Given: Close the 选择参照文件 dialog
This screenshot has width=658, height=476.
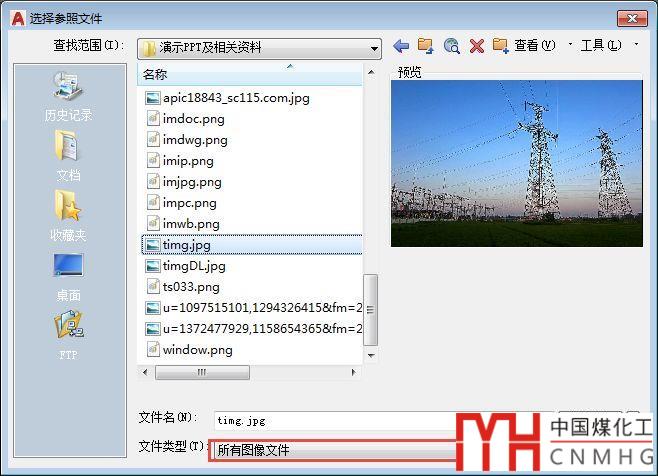Looking at the screenshot, I should [x=632, y=18].
